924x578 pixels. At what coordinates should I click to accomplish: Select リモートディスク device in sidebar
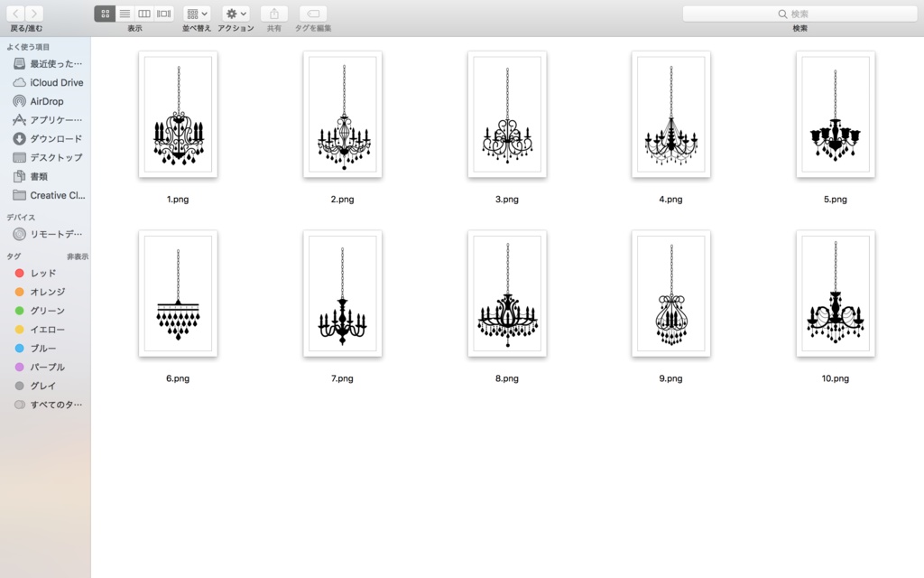pyautogui.click(x=47, y=234)
